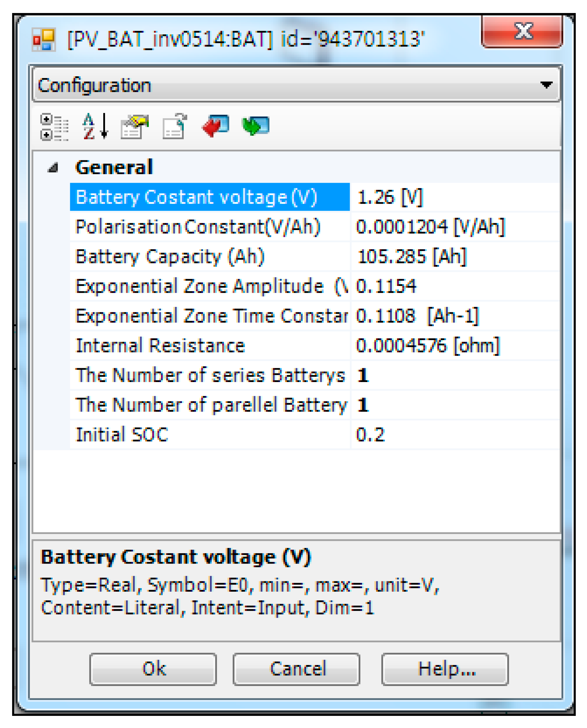Click the Categorized view toolbar icon
This screenshot has height=728, width=587.
[54, 127]
